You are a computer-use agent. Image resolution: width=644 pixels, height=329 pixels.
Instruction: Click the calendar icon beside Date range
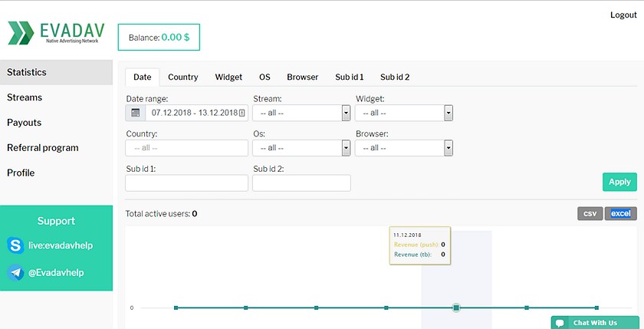tap(136, 113)
